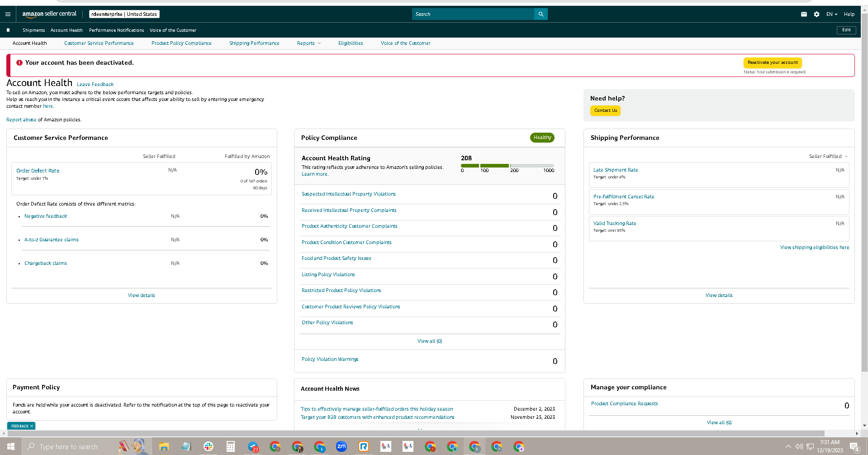868x455 pixels.
Task: Open the hamburger navigation menu
Action: coord(8,14)
